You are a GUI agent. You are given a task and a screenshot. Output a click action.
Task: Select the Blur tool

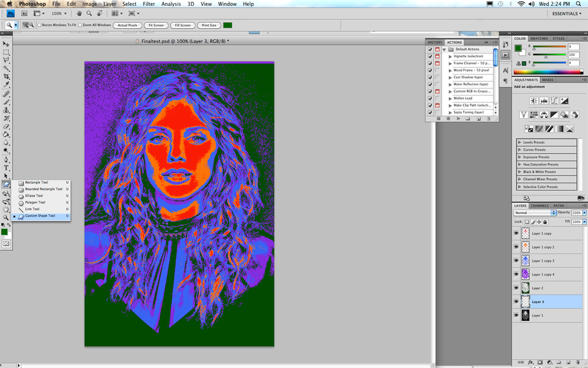tap(6, 142)
